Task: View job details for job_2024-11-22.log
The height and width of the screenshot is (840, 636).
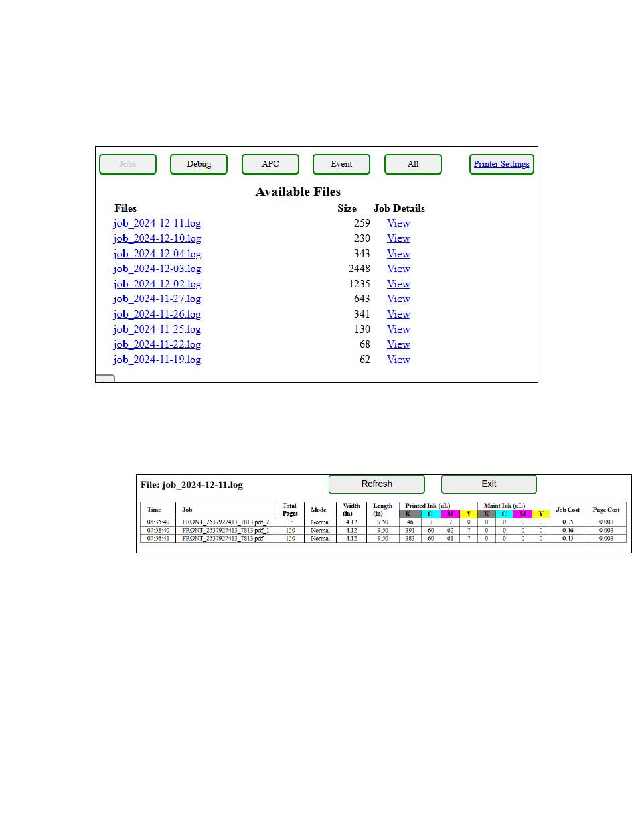Action: 398,344
